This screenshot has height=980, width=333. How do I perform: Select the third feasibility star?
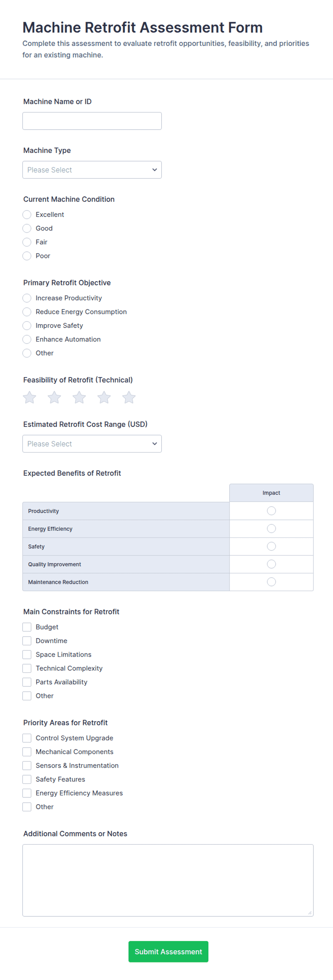79,397
